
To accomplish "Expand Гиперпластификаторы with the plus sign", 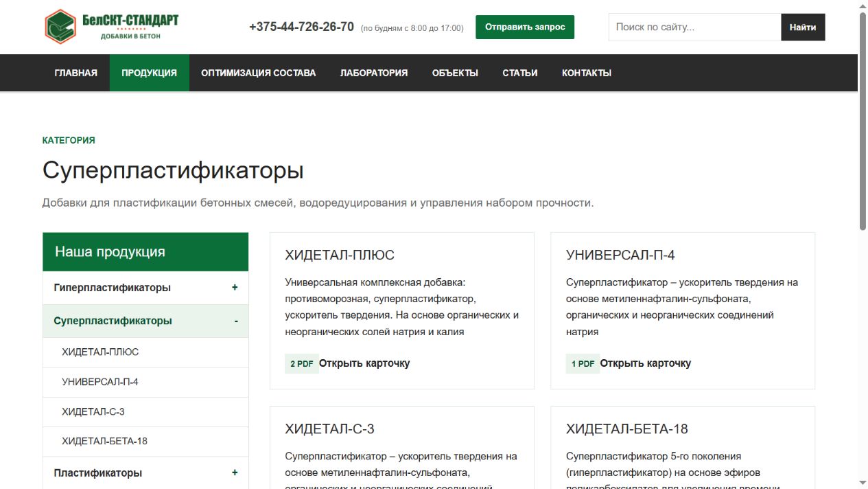I will [x=235, y=288].
